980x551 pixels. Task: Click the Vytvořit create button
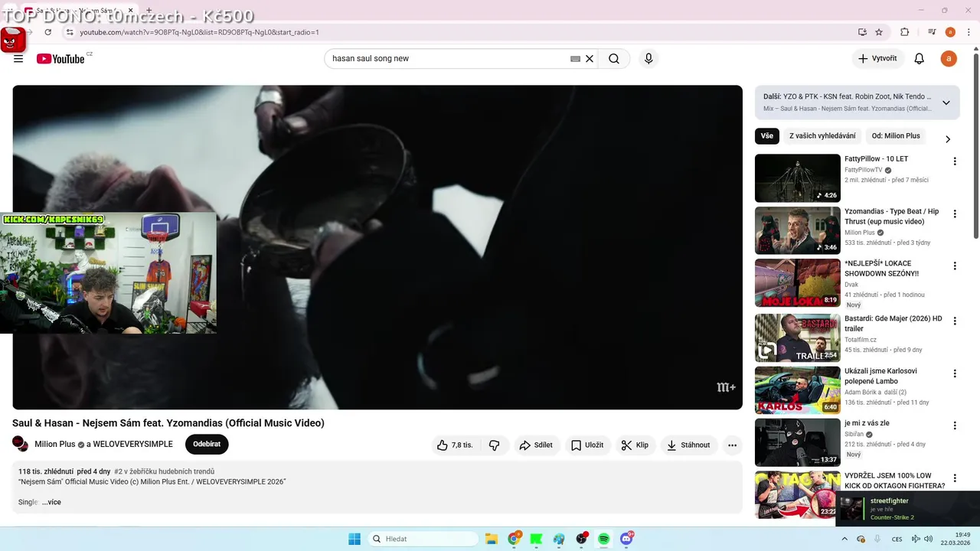pos(877,59)
